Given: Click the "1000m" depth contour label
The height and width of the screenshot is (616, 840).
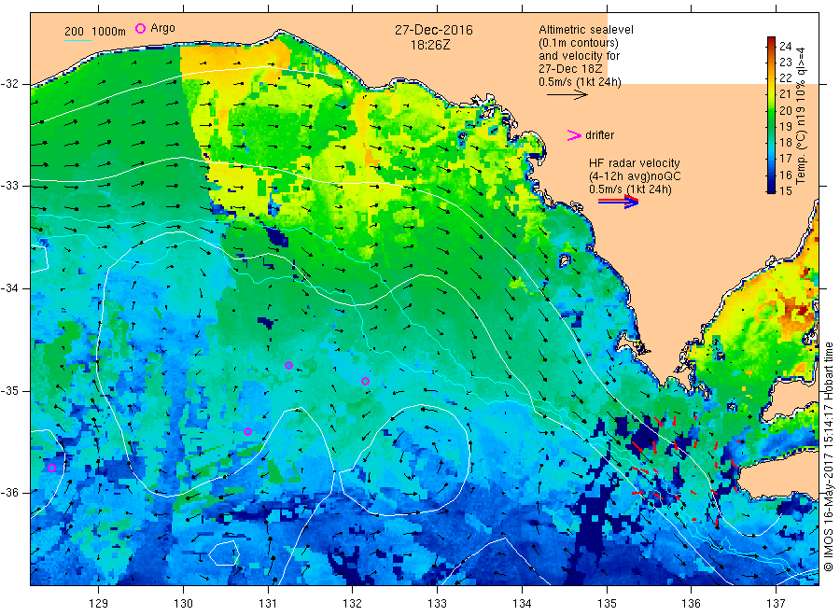Looking at the screenshot, I should coord(109,31).
